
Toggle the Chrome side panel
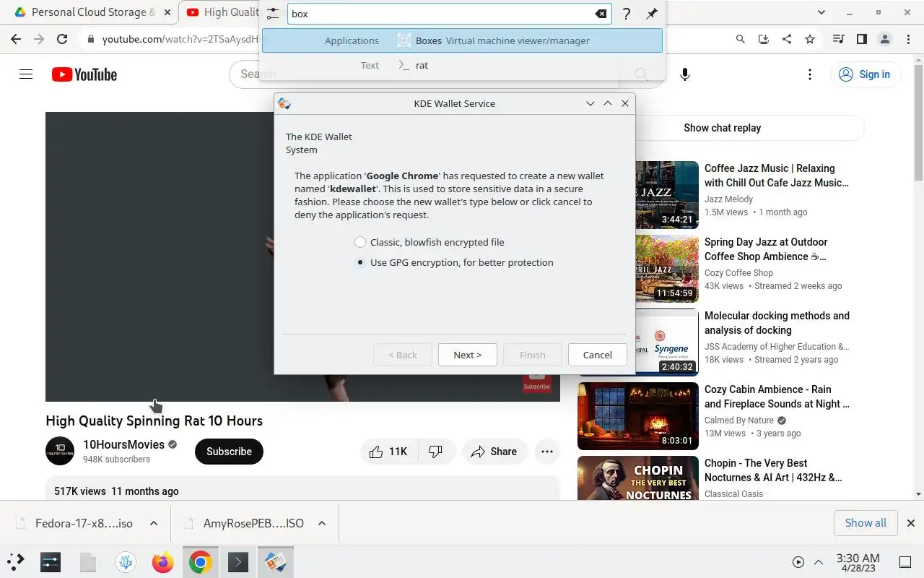pyautogui.click(x=861, y=39)
